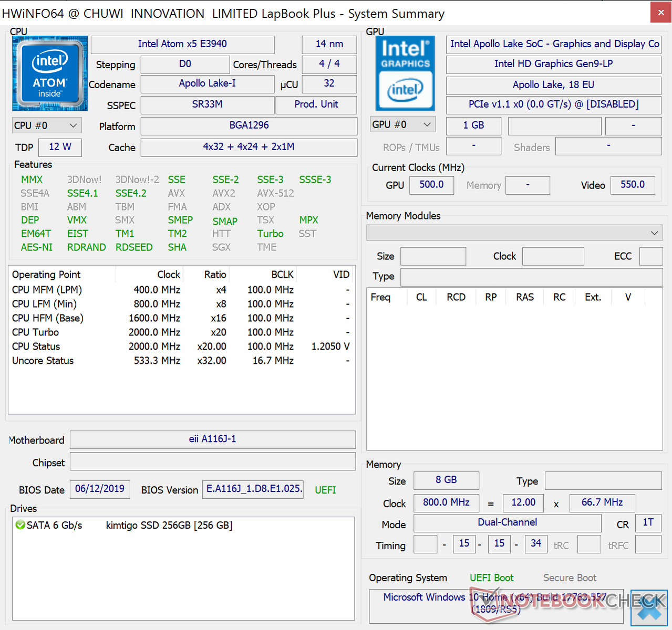Screen dimensions: 672x630
Task: Select the SSPEC SR33M field
Action: pos(208,104)
